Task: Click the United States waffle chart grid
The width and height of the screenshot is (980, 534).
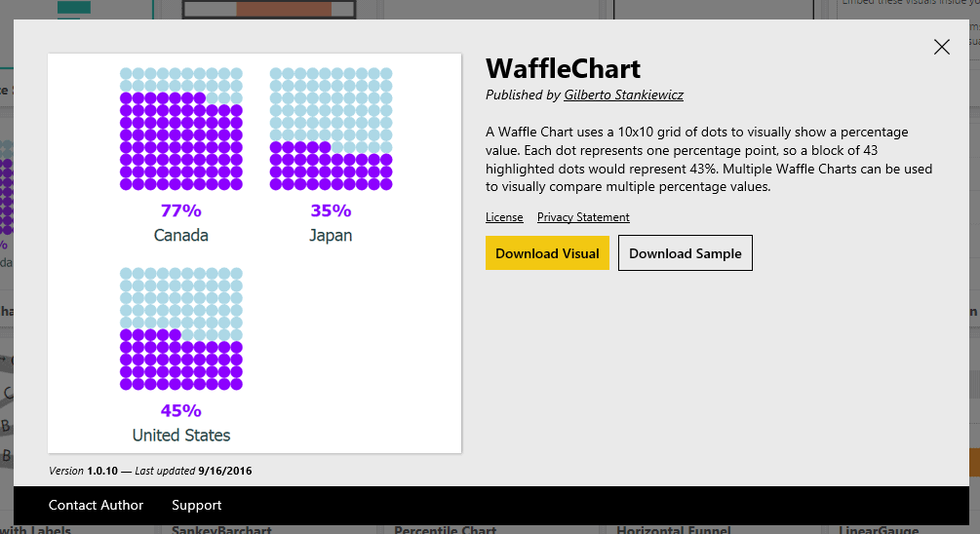Action: [x=181, y=328]
